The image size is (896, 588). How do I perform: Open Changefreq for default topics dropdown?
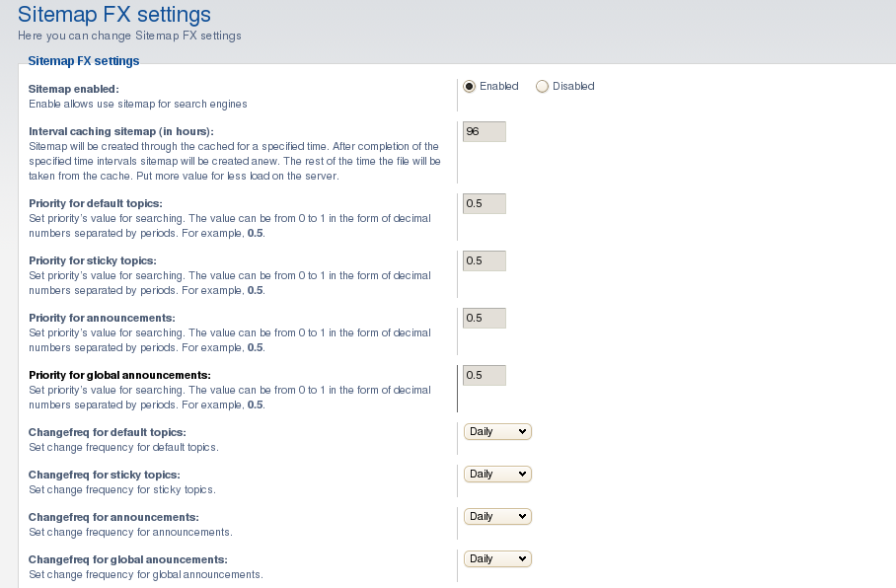tap(497, 431)
